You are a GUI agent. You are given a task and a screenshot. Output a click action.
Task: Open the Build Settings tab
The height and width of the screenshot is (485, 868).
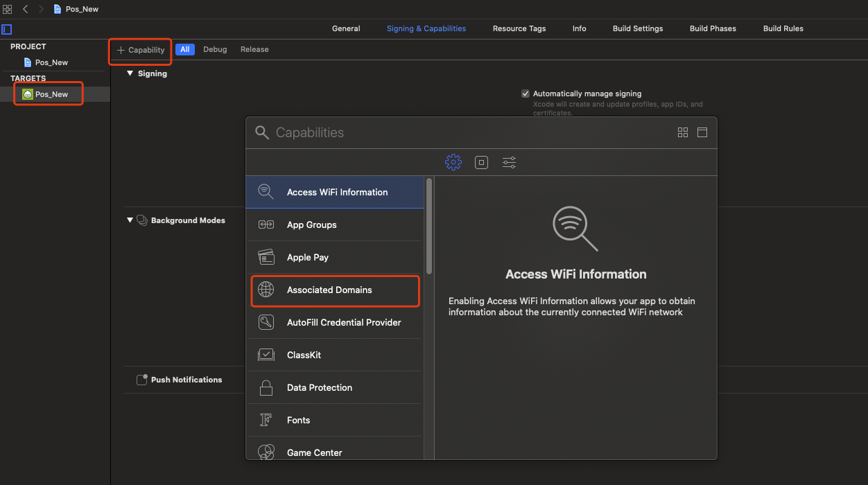tap(638, 28)
